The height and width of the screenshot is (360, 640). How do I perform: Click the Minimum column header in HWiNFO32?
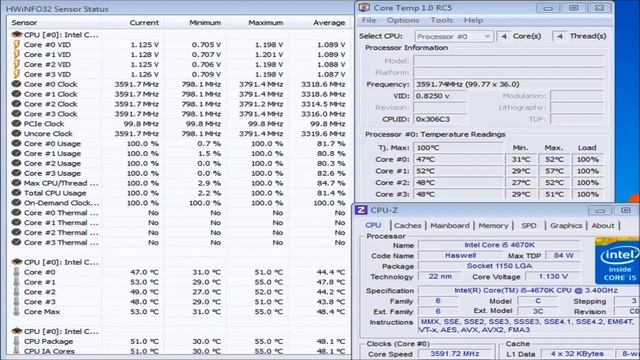coord(205,23)
